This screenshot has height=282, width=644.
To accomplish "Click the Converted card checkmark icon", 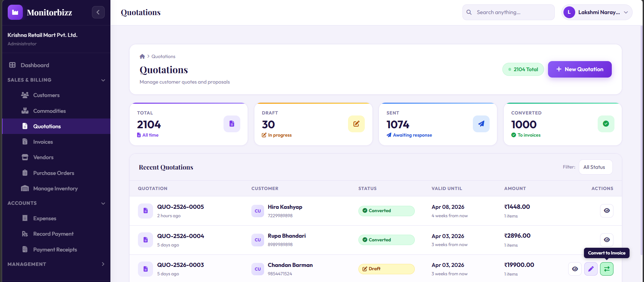I will [x=606, y=124].
